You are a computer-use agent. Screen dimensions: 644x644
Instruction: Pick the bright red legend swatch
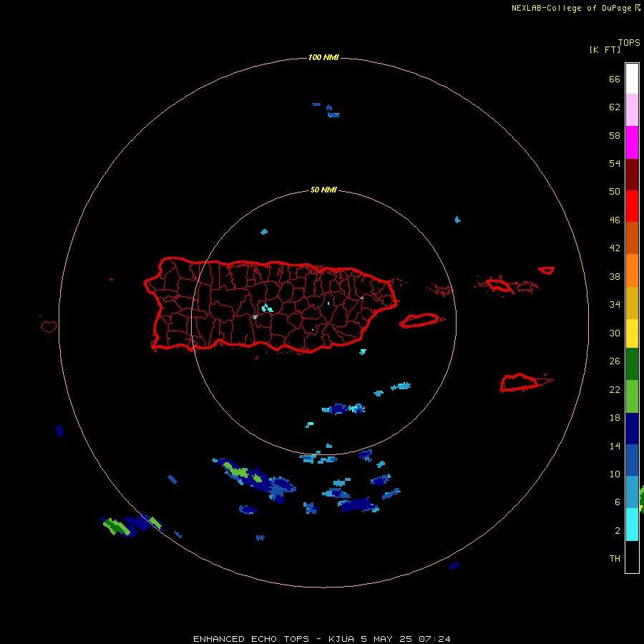[632, 206]
